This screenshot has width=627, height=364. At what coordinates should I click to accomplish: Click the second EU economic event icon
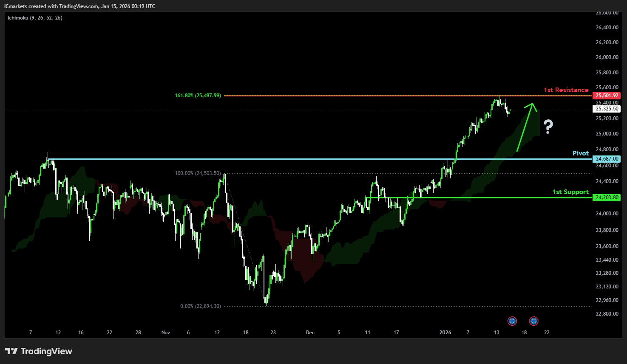click(533, 321)
